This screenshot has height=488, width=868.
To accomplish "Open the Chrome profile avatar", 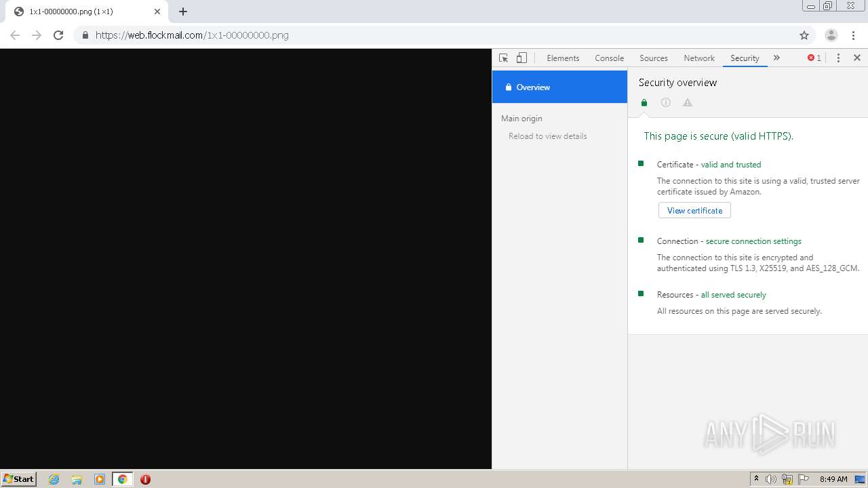I will [x=831, y=35].
